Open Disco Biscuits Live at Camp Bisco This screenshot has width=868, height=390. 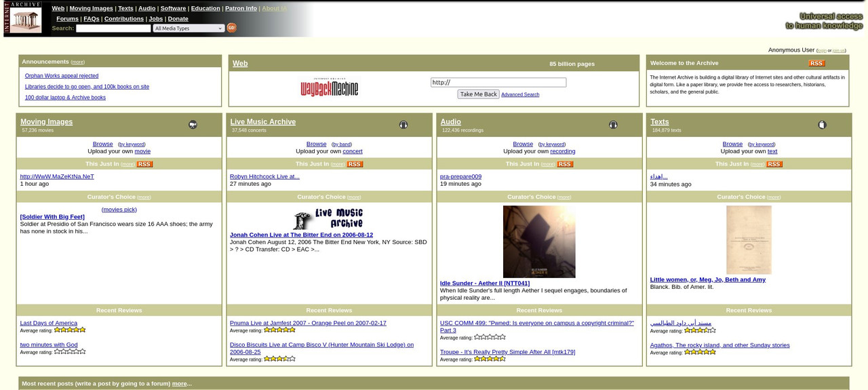(x=321, y=349)
